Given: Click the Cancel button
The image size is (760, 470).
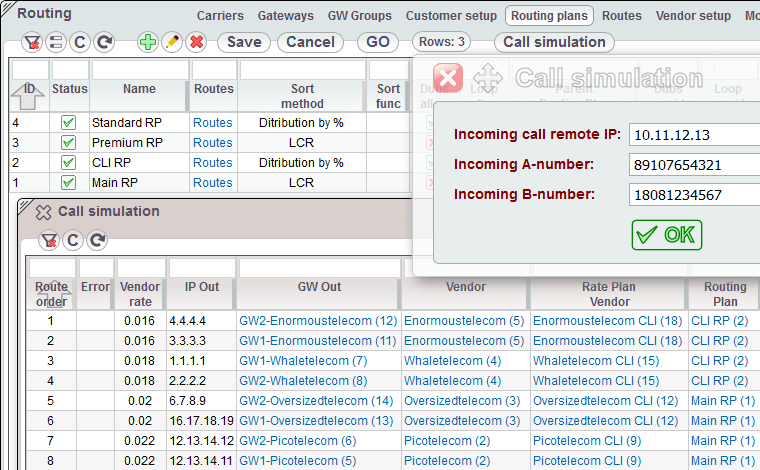Looking at the screenshot, I should point(310,42).
